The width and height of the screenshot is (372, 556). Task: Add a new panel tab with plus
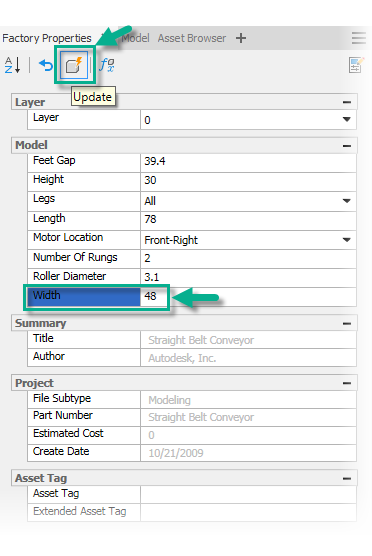pyautogui.click(x=241, y=38)
